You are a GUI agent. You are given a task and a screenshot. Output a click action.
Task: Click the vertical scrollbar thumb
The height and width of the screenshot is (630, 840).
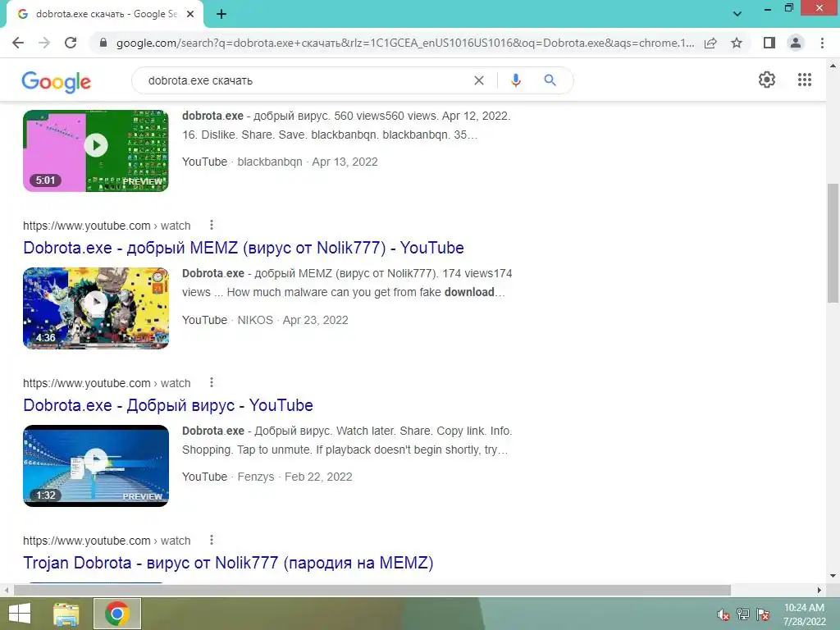[833, 243]
